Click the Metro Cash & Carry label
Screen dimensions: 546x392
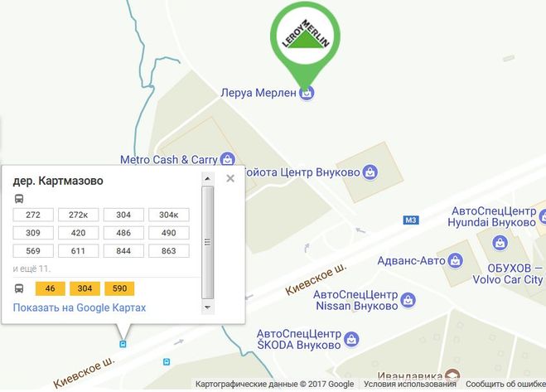coord(169,160)
